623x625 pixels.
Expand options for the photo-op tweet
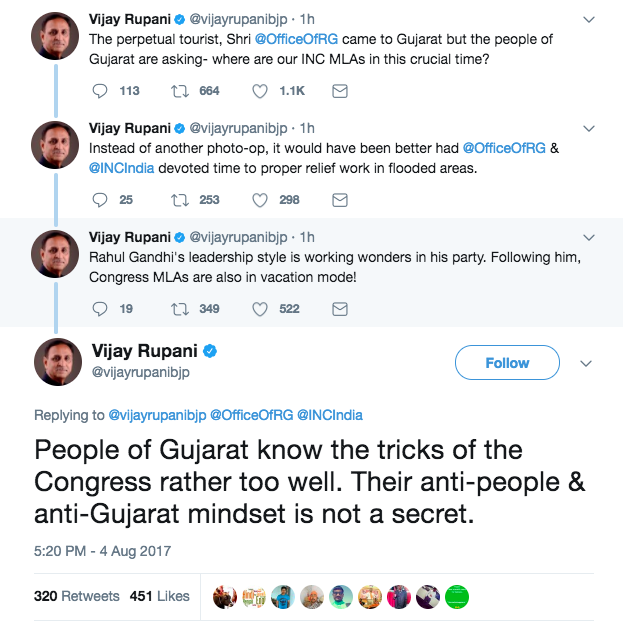[x=589, y=128]
